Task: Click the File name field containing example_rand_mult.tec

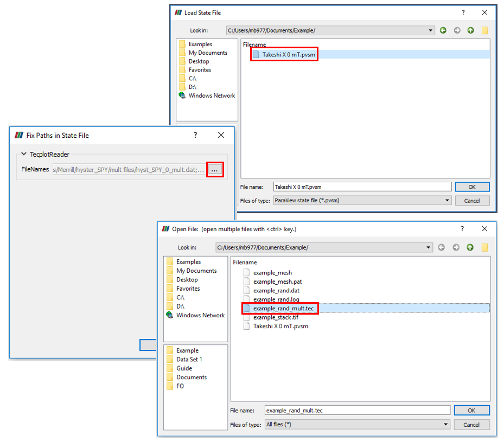Action: [357, 410]
